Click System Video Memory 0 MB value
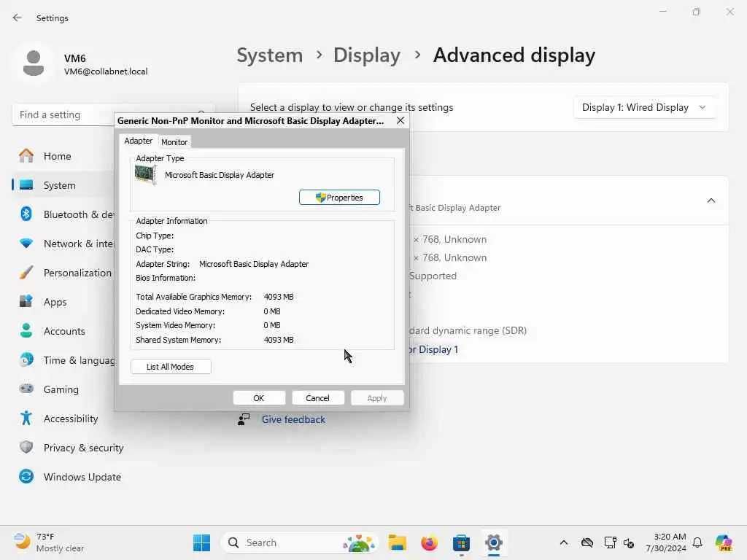Screen dimensions: 747x560 pos(271,325)
